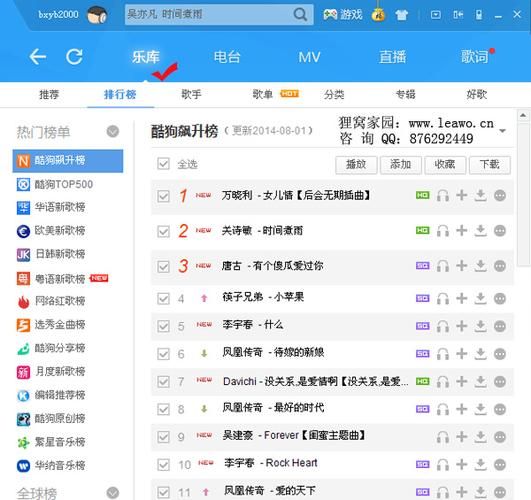Download the Davichi song

pyautogui.click(x=480, y=382)
